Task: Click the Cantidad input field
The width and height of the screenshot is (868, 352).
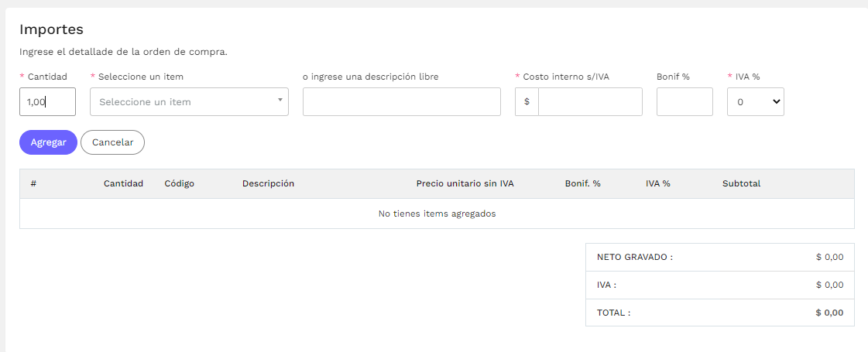Action: click(x=47, y=102)
